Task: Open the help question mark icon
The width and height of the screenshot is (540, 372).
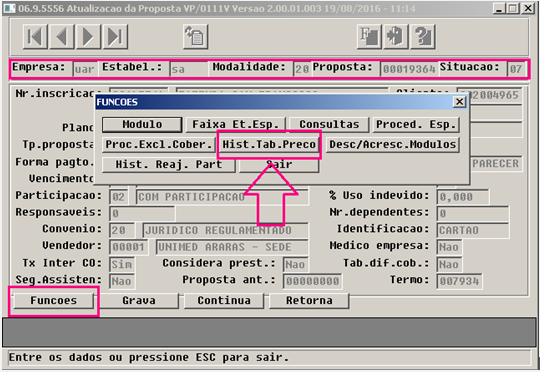Action: tap(423, 37)
